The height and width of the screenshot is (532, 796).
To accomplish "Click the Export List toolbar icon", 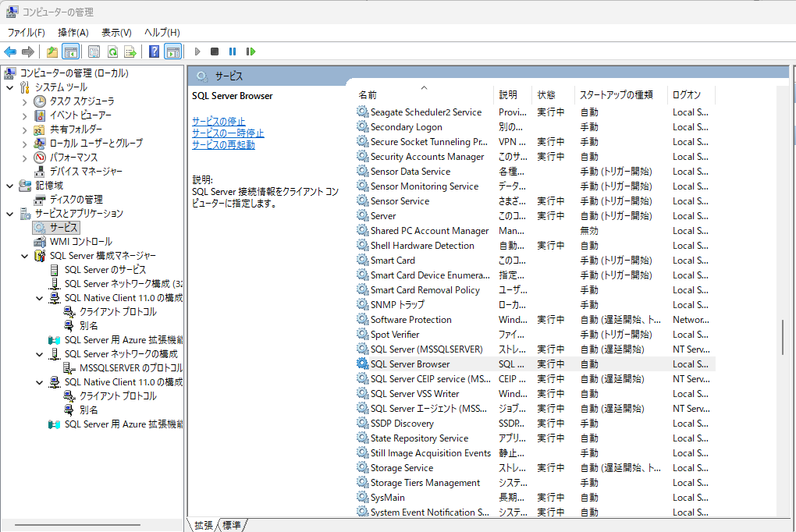I will point(130,51).
